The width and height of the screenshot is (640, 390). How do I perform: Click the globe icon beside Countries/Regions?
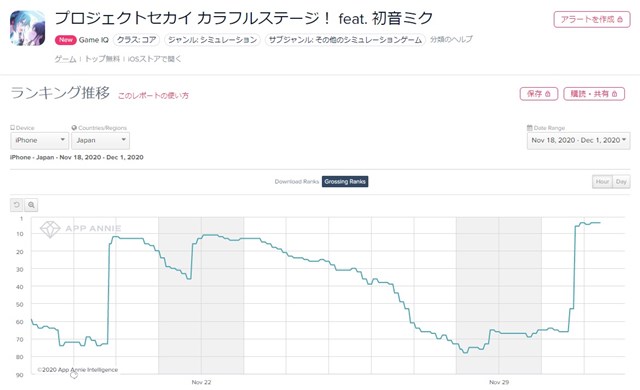[x=74, y=128]
